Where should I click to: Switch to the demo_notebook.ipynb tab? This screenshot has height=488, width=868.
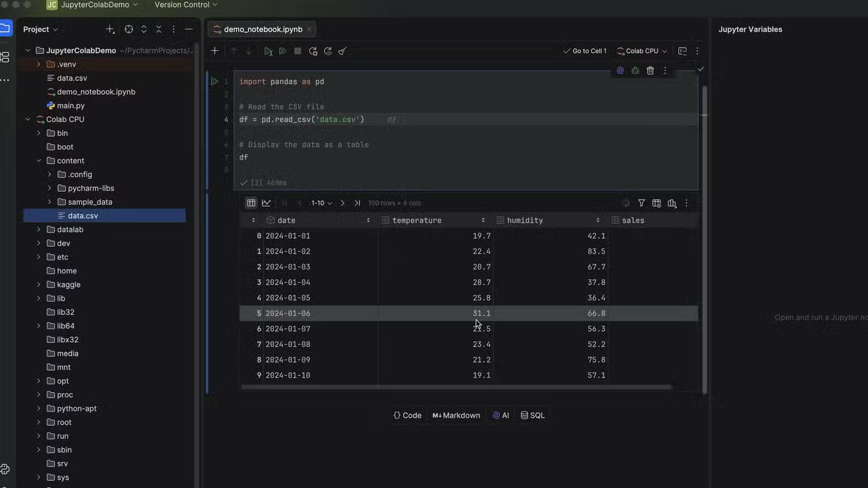pos(260,29)
